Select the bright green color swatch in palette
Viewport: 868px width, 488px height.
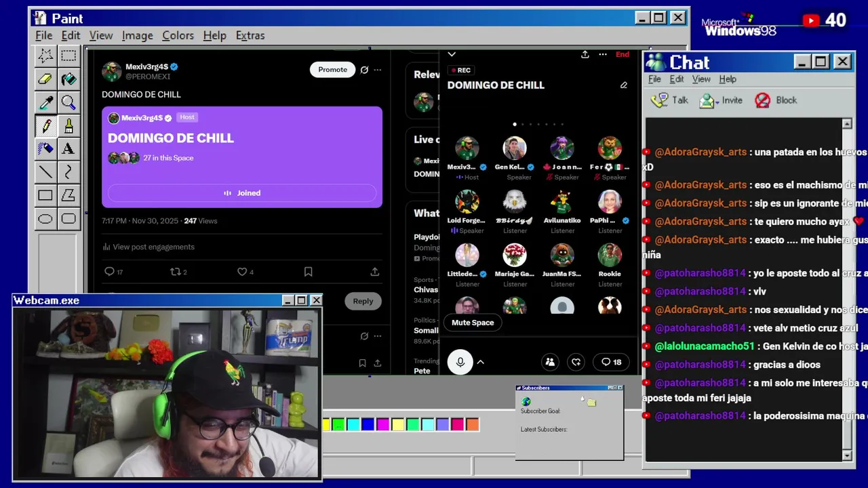[338, 425]
